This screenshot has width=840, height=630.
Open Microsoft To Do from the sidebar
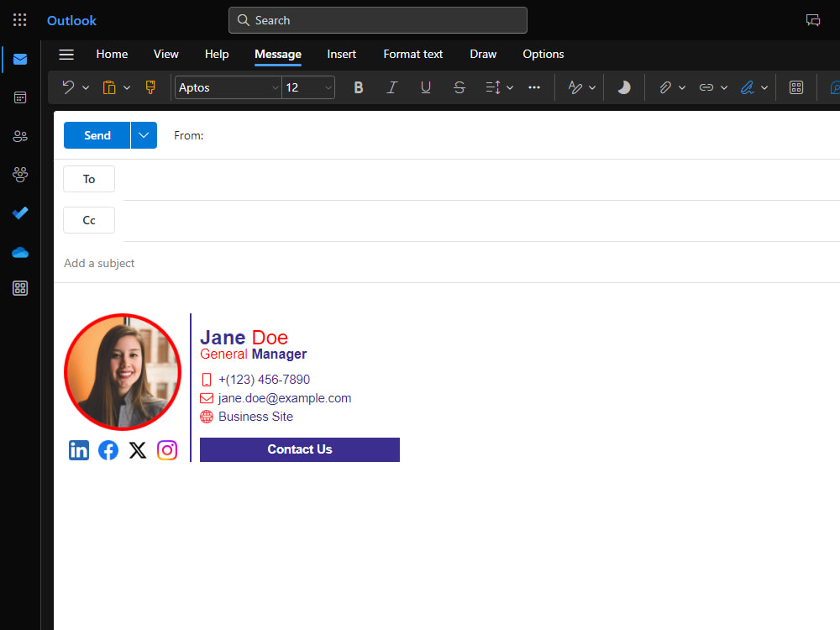click(x=19, y=213)
